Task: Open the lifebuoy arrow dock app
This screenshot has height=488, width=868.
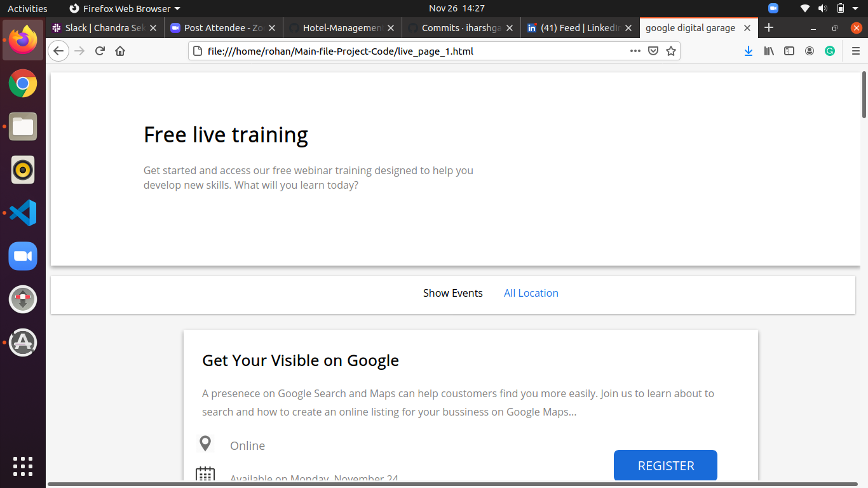Action: (23, 299)
